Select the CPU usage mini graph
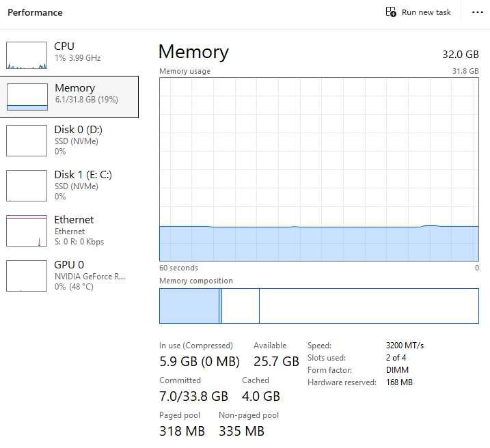This screenshot has width=490, height=448. coord(27,55)
